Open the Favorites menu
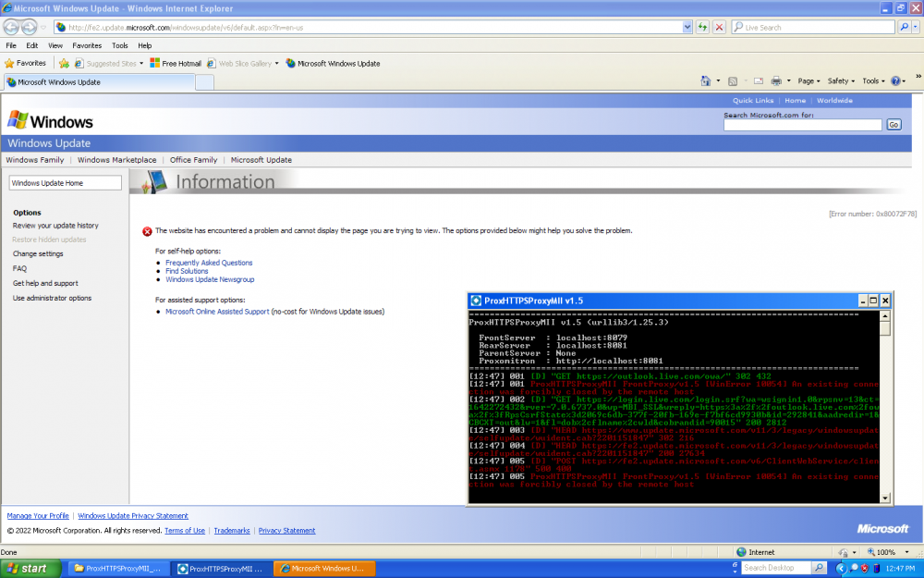Screen dimensions: 924x578 (x=86, y=44)
